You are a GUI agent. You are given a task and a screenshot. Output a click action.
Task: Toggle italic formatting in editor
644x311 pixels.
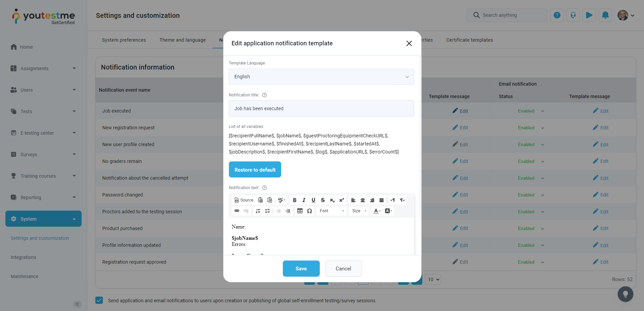coord(304,200)
